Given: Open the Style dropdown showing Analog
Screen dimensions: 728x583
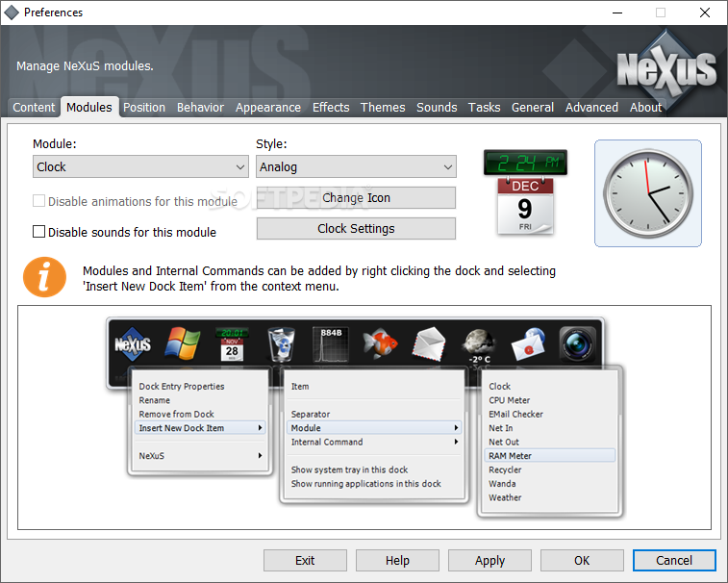Looking at the screenshot, I should click(356, 166).
